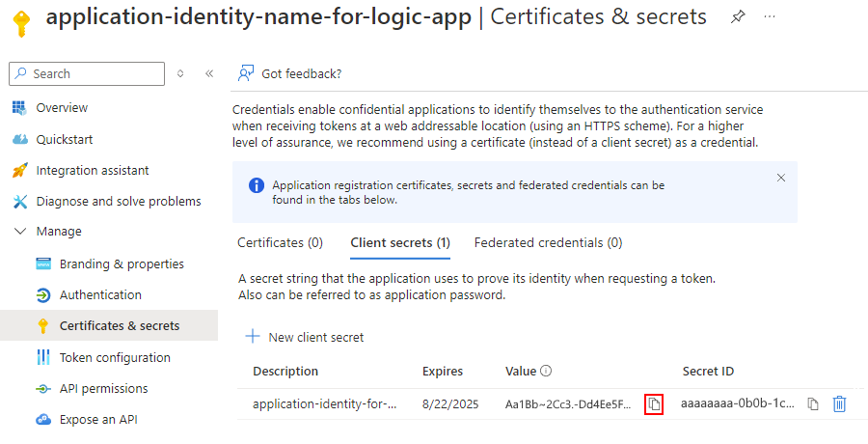This screenshot has width=868, height=444.
Task: Add a New client secret
Action: point(305,337)
